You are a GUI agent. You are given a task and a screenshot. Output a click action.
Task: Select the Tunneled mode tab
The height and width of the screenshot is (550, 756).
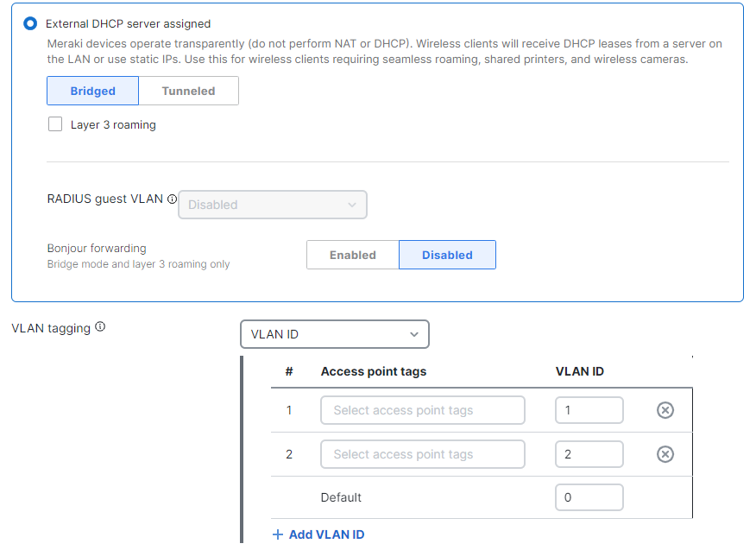point(188,91)
